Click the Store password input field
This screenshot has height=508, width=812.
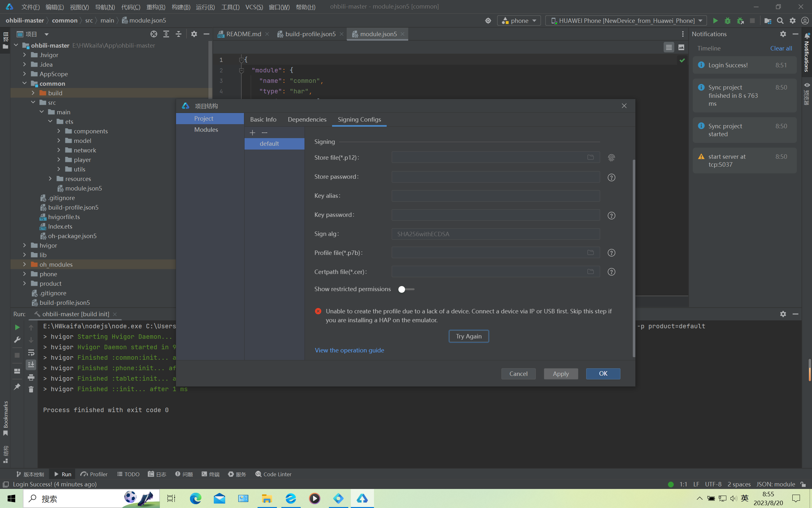(x=495, y=177)
